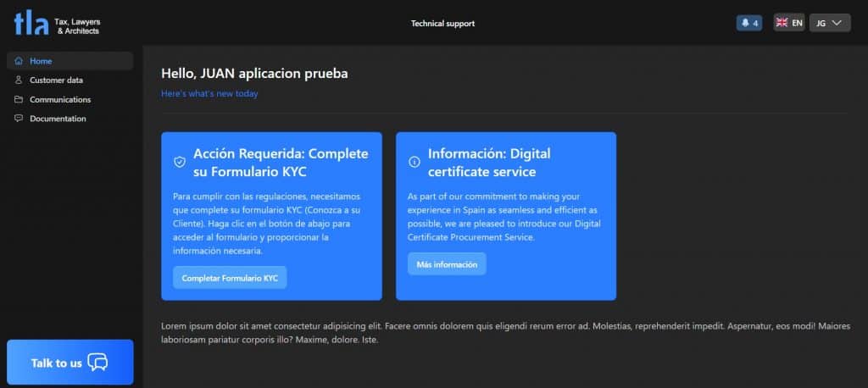The image size is (868, 388).
Task: Click the info icon on Digital certificate card
Action: coord(415,162)
